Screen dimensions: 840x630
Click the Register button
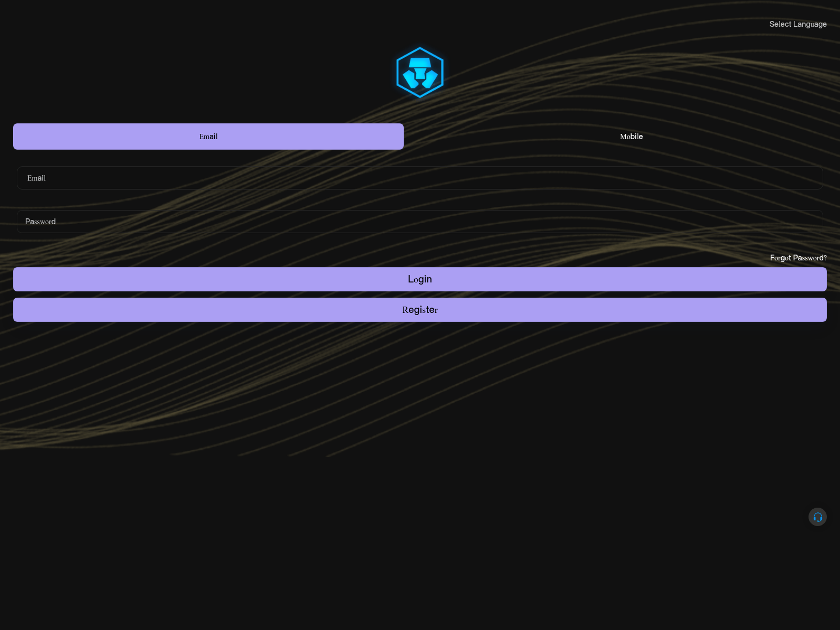point(420,310)
